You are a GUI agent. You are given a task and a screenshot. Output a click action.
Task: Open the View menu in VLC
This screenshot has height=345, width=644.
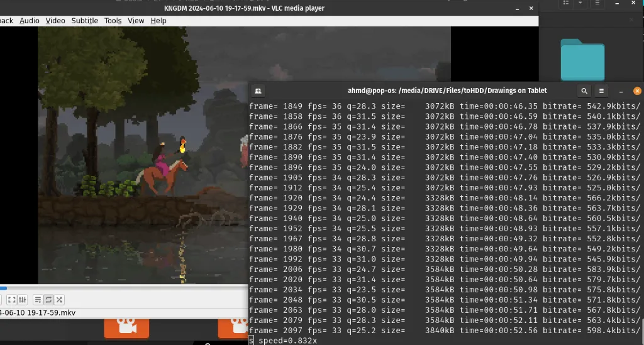coord(136,21)
